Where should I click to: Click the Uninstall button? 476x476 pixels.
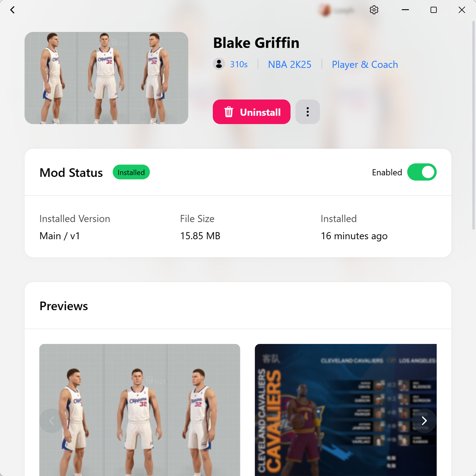click(x=251, y=112)
